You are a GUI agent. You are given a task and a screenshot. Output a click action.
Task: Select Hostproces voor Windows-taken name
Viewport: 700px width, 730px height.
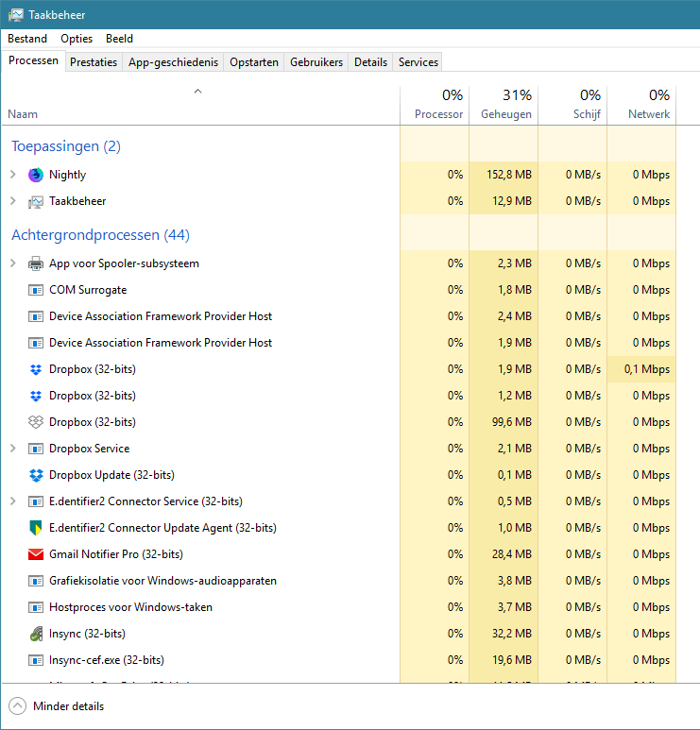131,607
